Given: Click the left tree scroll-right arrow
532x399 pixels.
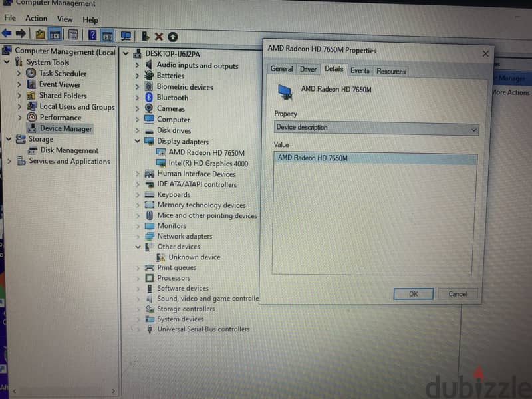Looking at the screenshot, I should 113,391.
